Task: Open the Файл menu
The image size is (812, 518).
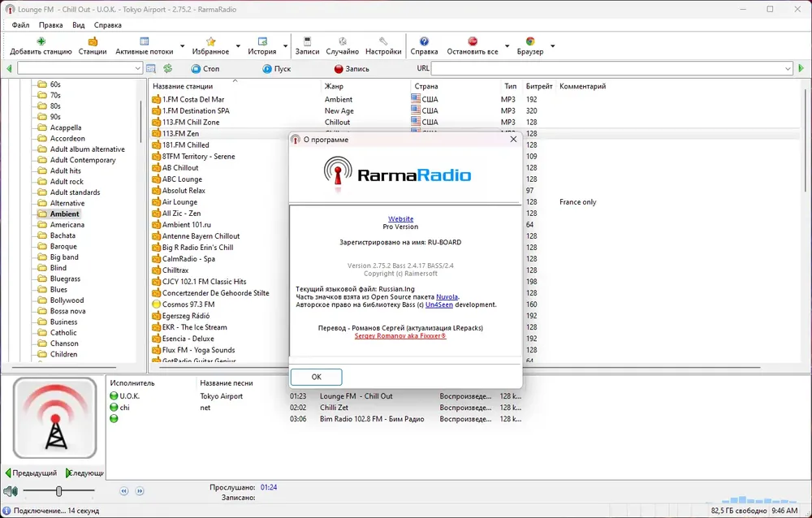Action: click(x=21, y=25)
